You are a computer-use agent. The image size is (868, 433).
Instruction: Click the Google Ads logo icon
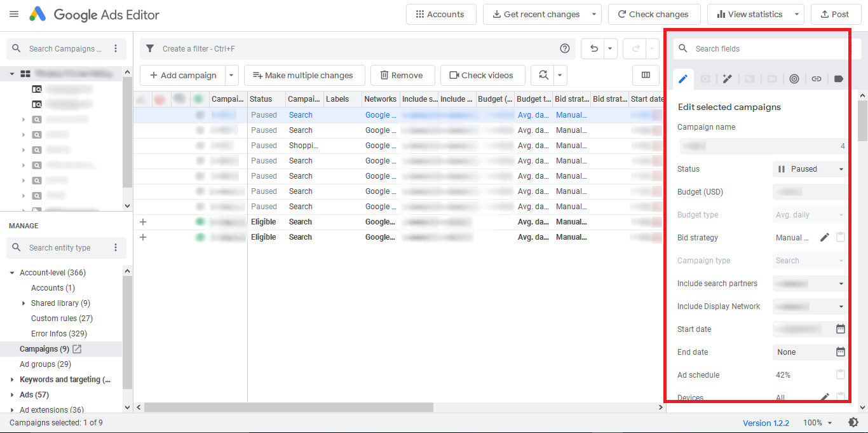(x=37, y=14)
